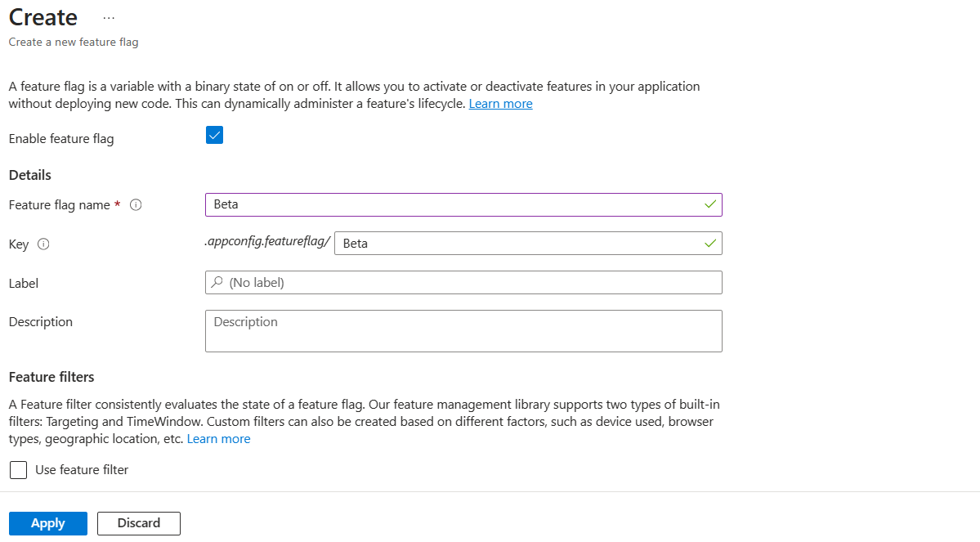Click the info icon beside Key
The image size is (980, 542).
44,244
